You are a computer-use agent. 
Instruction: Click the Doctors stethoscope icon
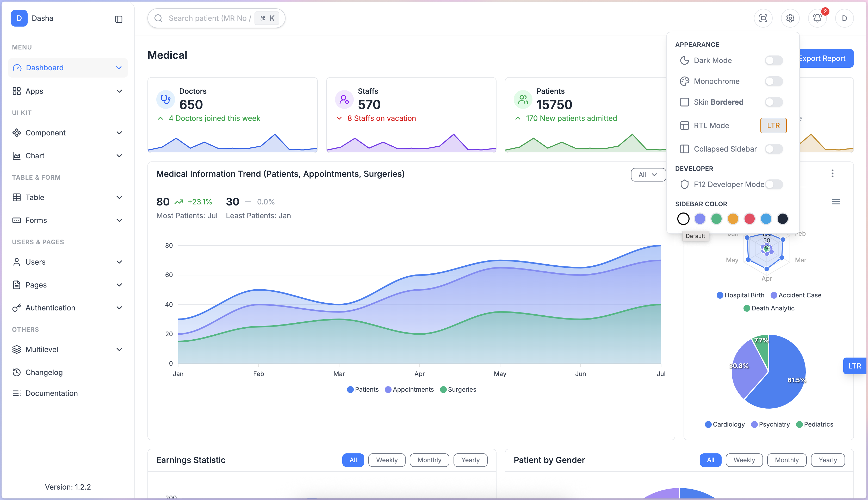(166, 99)
